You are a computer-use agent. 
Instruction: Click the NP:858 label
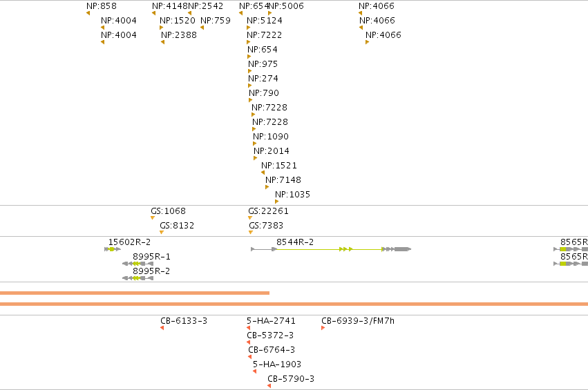[x=102, y=6]
